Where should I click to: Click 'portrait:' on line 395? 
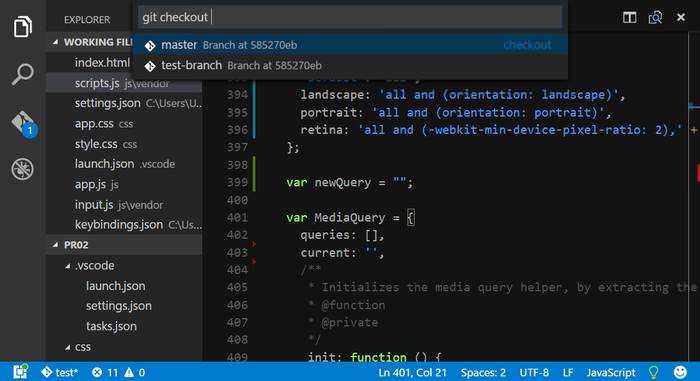tap(332, 113)
